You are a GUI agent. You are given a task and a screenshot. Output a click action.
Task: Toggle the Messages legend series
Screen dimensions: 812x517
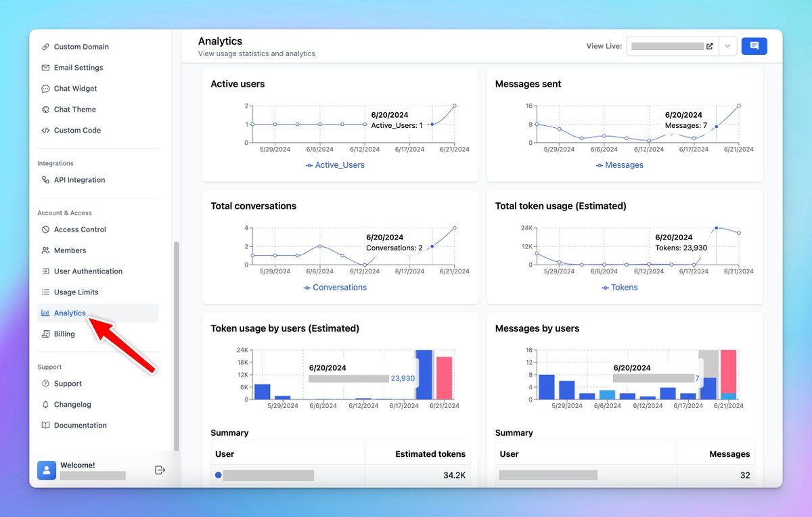[620, 165]
